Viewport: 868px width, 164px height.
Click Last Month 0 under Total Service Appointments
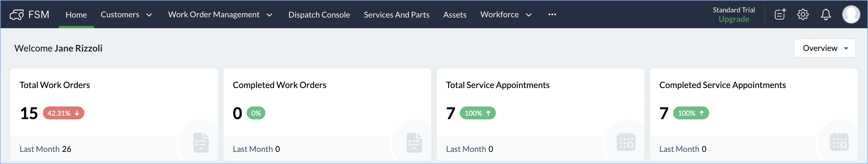pos(470,149)
